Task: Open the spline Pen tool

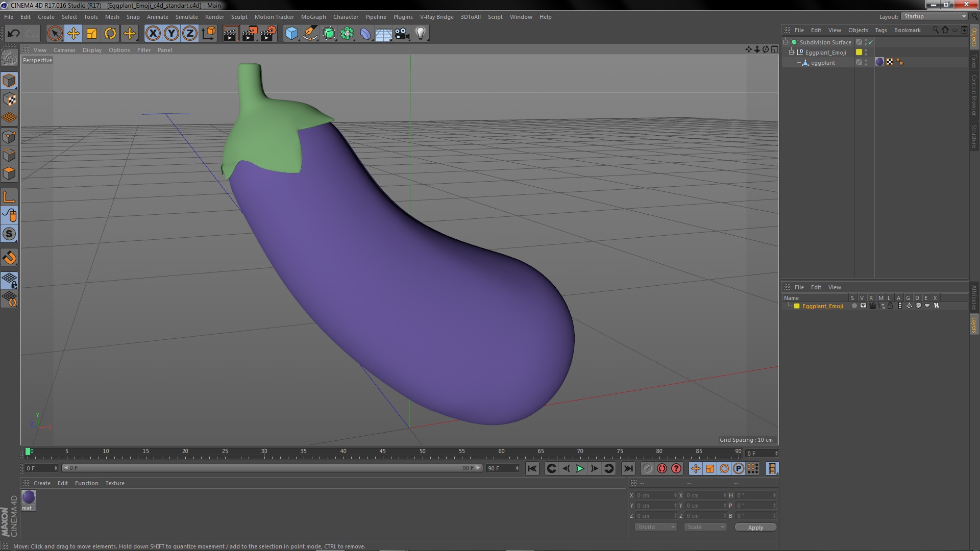Action: 310,34
